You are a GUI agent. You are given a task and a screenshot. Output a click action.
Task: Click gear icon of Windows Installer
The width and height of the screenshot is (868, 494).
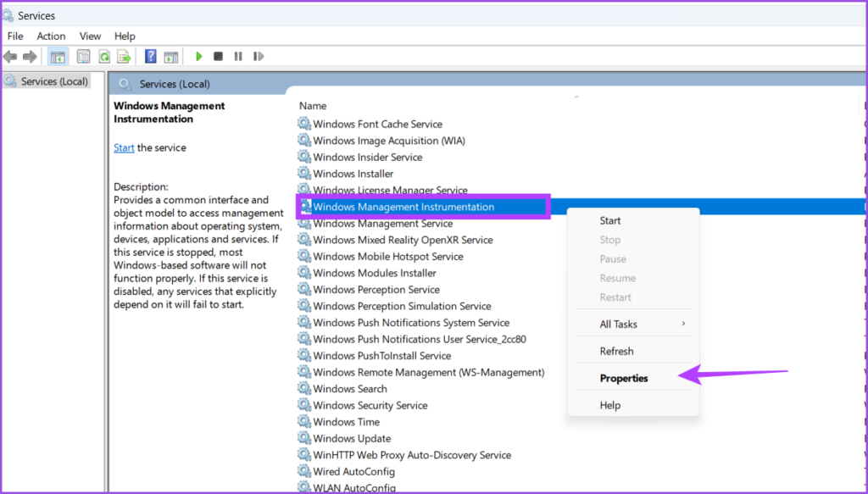coord(304,173)
